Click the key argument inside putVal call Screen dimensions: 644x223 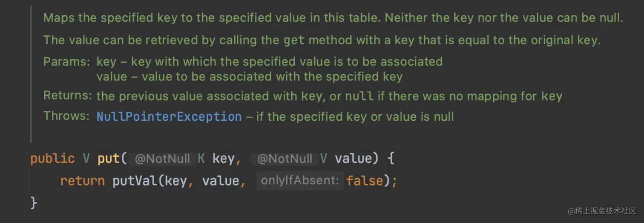click(175, 181)
